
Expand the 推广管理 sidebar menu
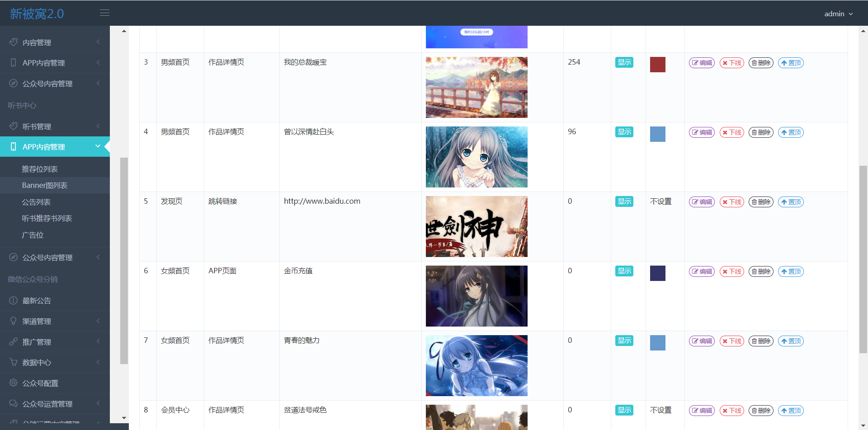[55, 341]
